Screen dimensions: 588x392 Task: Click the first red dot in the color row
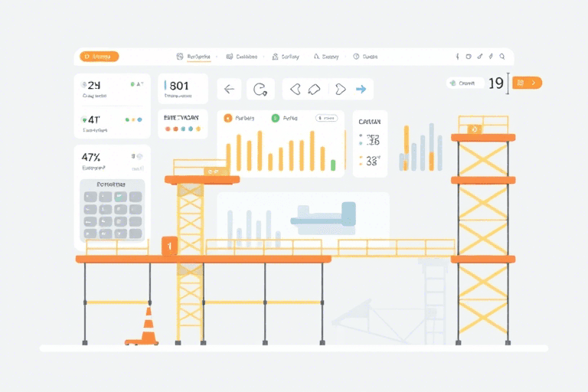pos(168,129)
